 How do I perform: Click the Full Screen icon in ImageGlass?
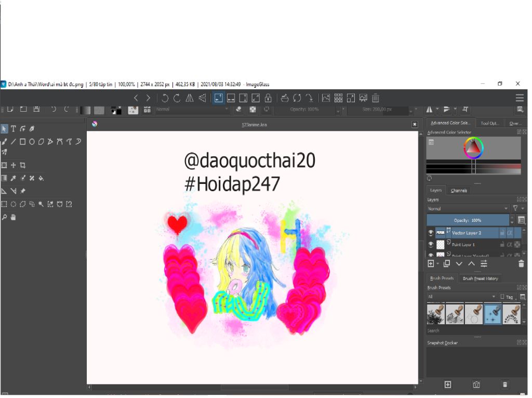pos(351,98)
